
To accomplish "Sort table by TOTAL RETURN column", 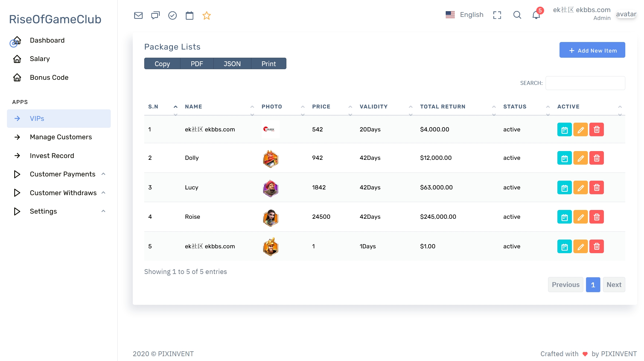I will pyautogui.click(x=458, y=107).
